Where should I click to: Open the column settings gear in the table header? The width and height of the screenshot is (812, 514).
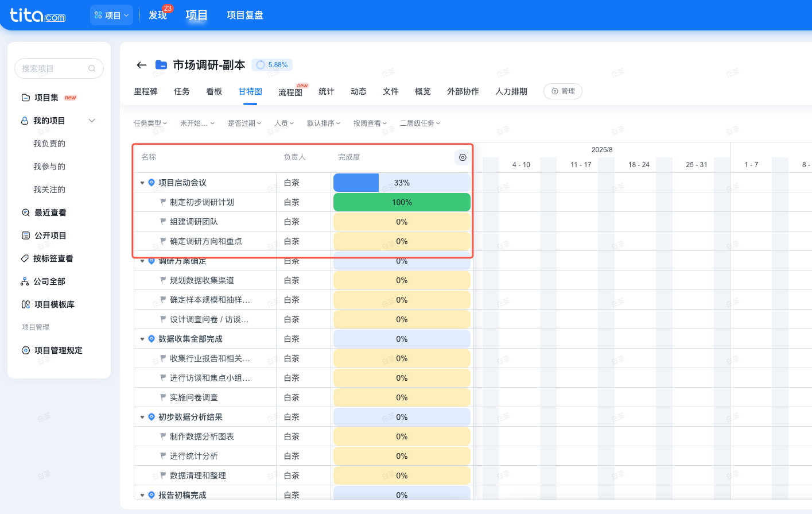tap(462, 157)
